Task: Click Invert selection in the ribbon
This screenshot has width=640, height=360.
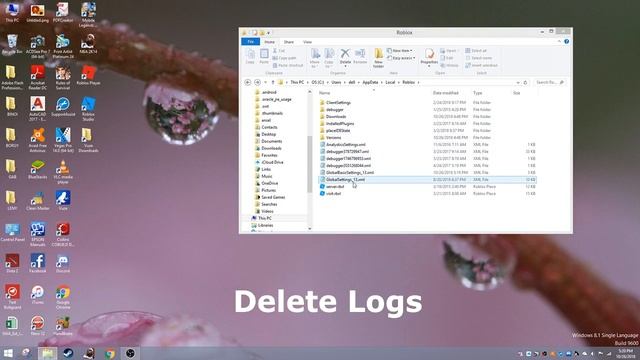Action: click(482, 65)
